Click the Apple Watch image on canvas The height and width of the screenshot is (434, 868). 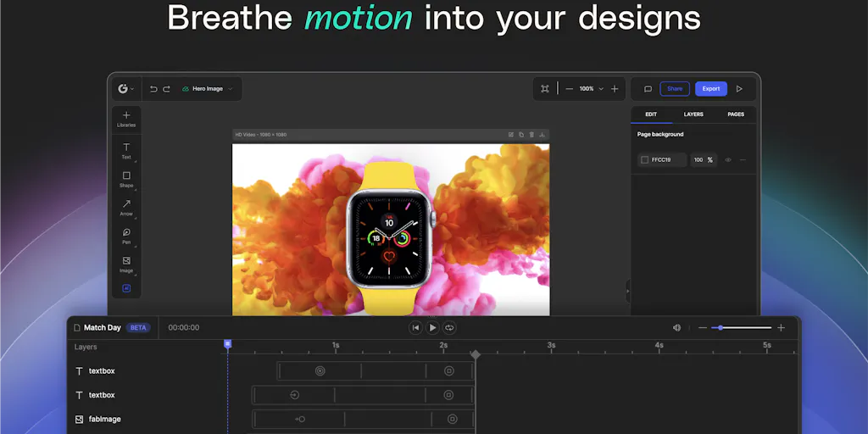[x=391, y=238]
